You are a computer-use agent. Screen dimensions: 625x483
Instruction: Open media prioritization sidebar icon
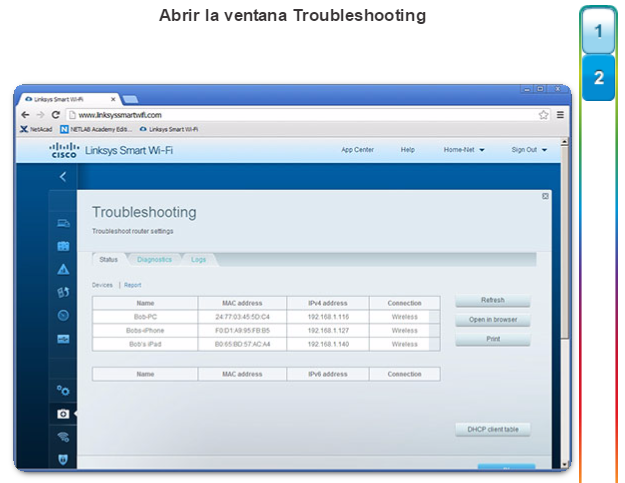click(63, 292)
